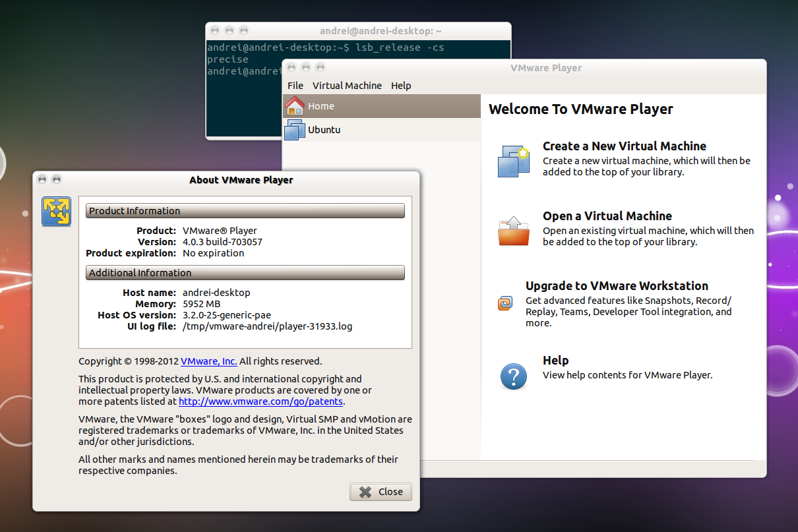Click the Help heading on welcome page
This screenshot has width=798, height=532.
coord(555,361)
